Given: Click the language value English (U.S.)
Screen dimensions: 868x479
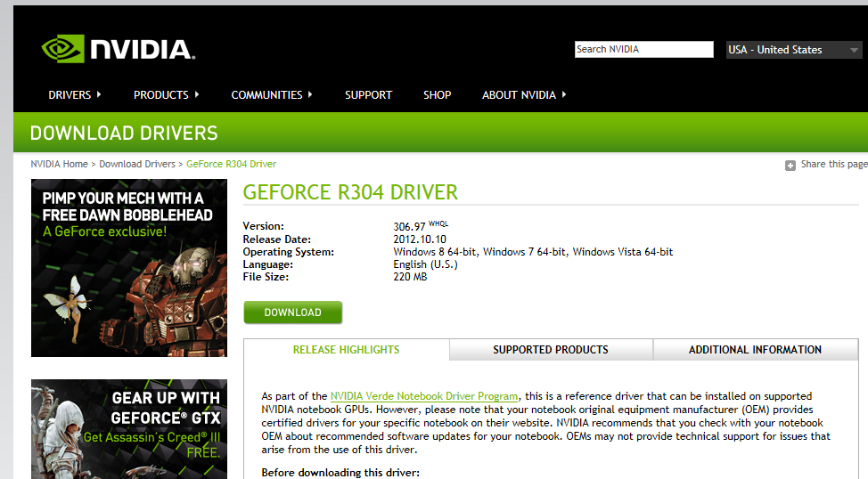Looking at the screenshot, I should 426,264.
